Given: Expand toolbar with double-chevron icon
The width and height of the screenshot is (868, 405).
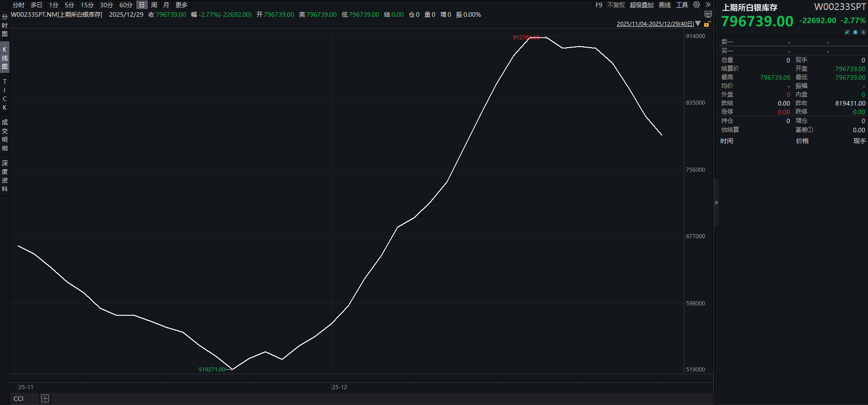Looking at the screenshot, I should (708, 5).
